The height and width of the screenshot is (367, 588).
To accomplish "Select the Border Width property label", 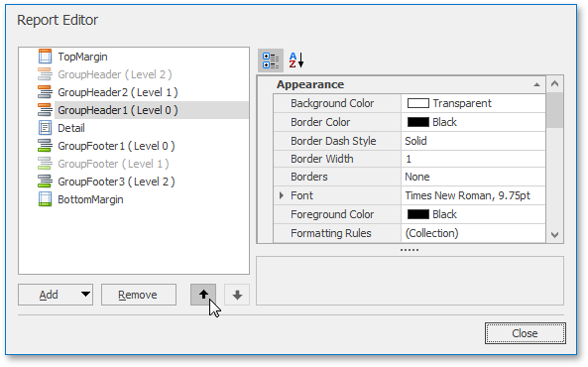I will click(x=321, y=159).
